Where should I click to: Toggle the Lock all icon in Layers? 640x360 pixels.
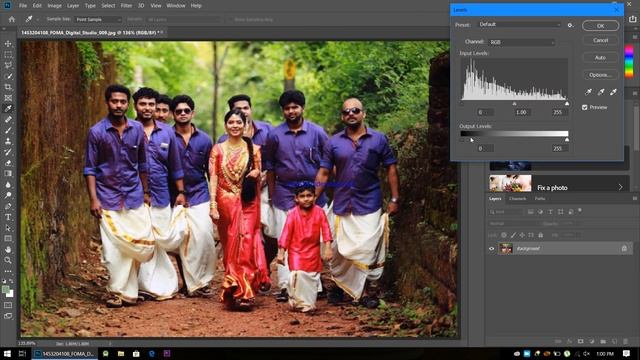(540, 235)
